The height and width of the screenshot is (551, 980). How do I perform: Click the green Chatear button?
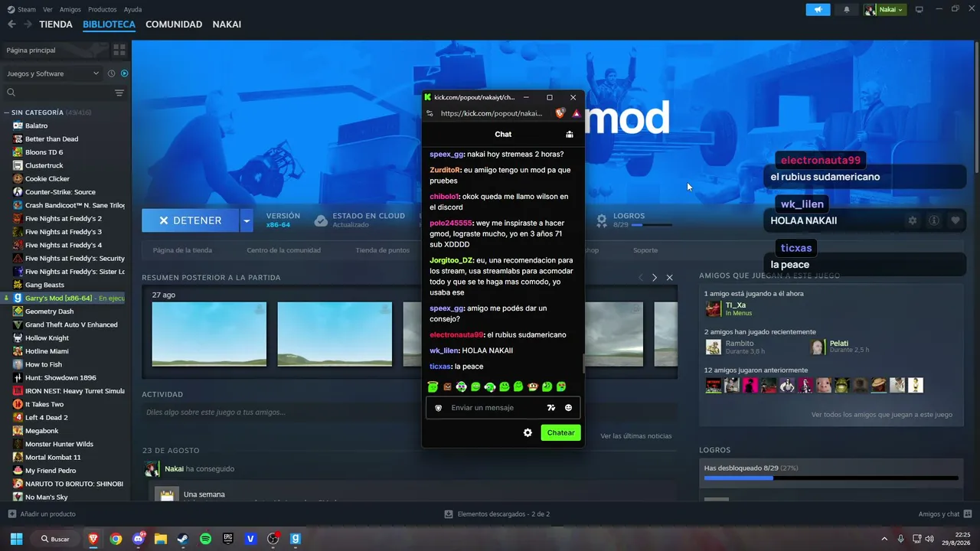560,433
